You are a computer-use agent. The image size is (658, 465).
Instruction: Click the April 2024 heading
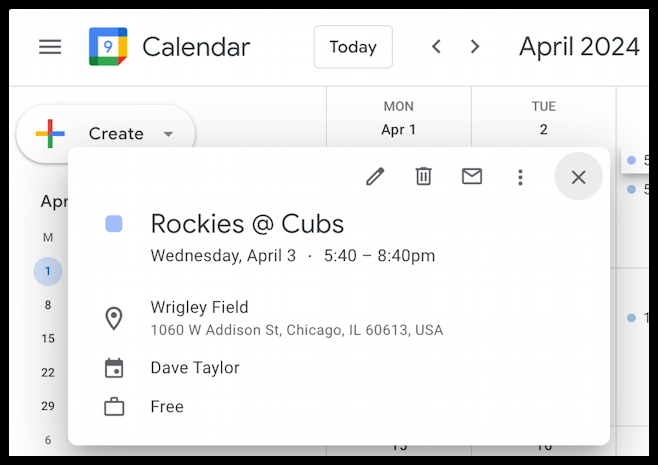579,46
